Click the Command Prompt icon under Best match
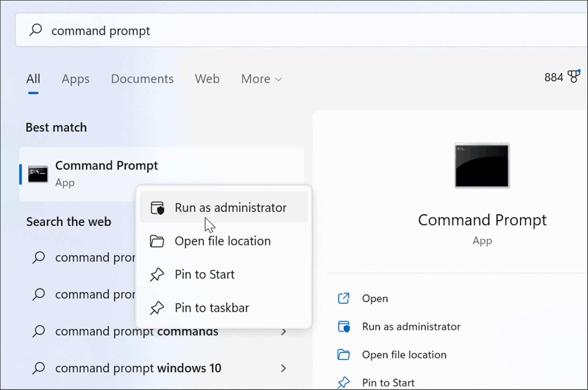 [37, 174]
